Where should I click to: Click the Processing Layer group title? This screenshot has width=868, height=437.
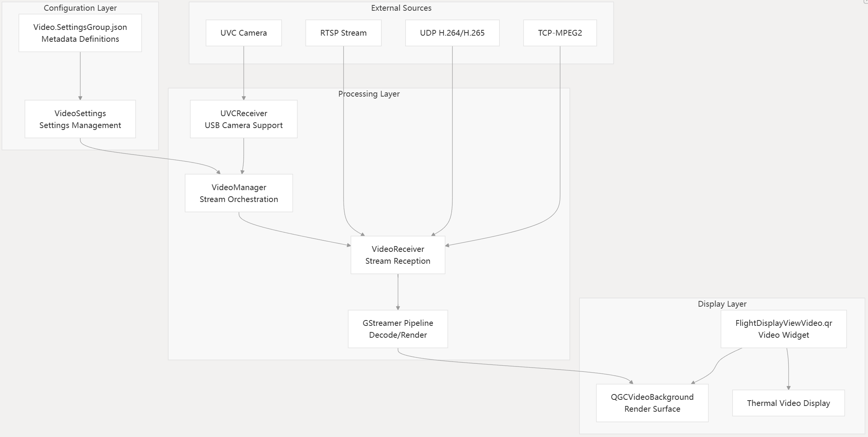[x=369, y=94]
